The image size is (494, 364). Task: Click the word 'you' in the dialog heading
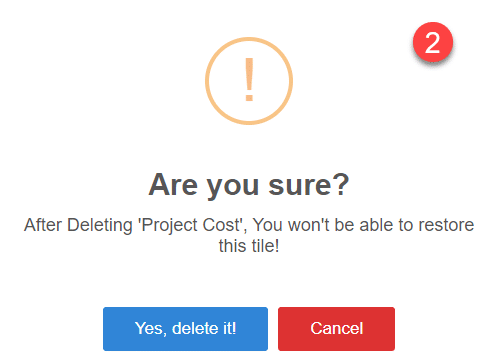[233, 187]
